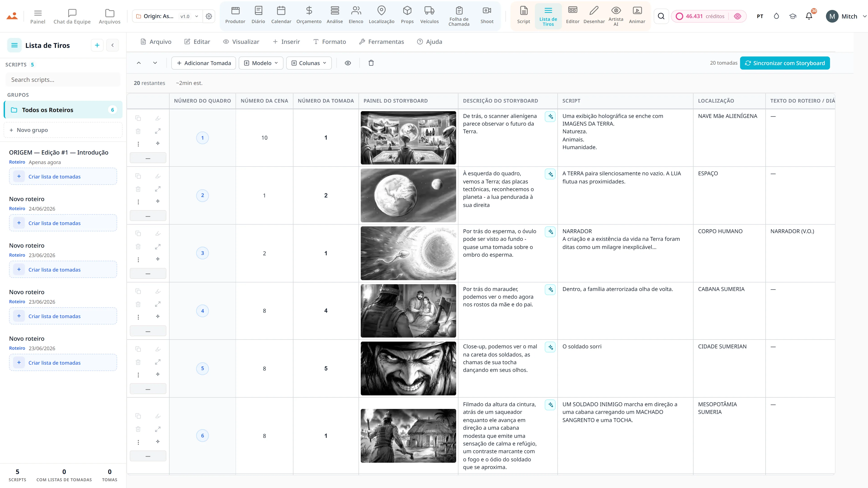Select Todos os Roteiros group
The height and width of the screenshot is (488, 868).
coord(63,110)
